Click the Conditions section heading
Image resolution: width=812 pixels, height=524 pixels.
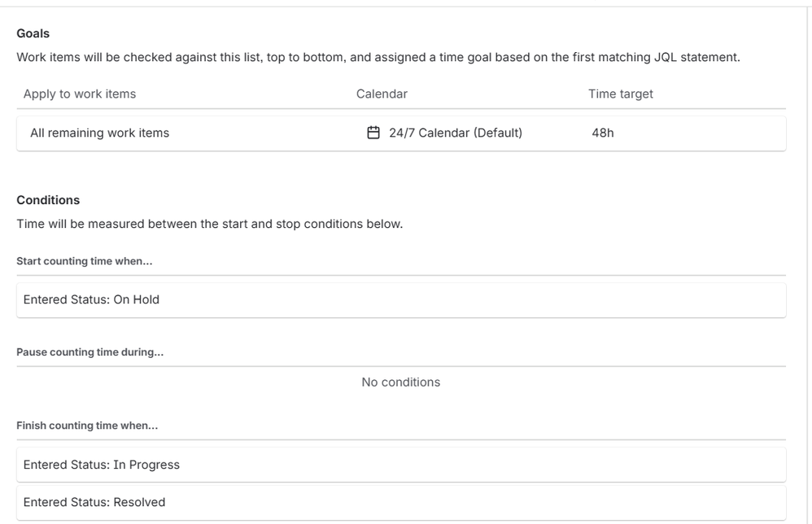point(48,200)
